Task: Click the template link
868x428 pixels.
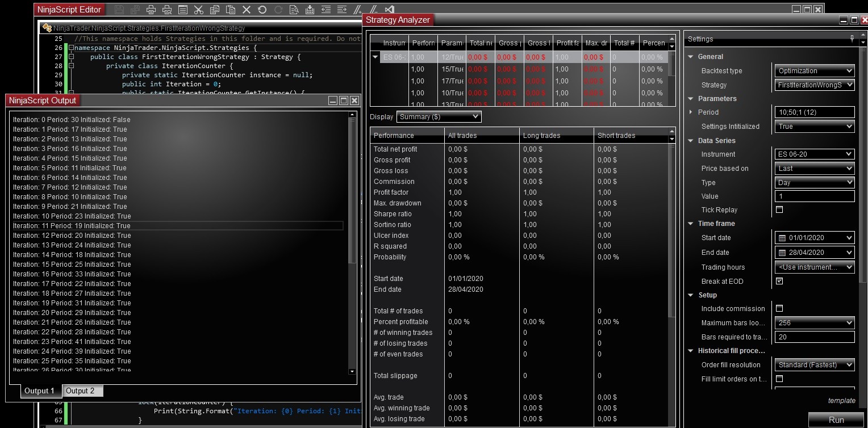Action: pos(841,400)
